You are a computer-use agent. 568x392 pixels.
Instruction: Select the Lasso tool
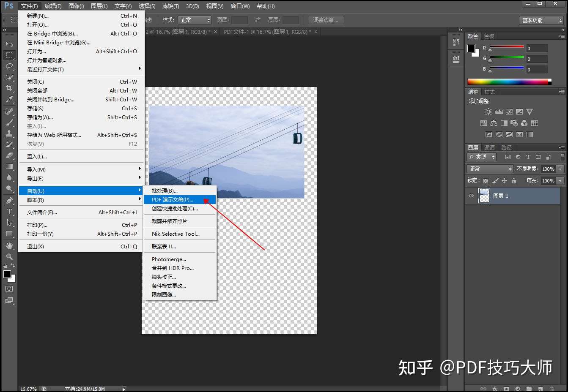pos(9,66)
